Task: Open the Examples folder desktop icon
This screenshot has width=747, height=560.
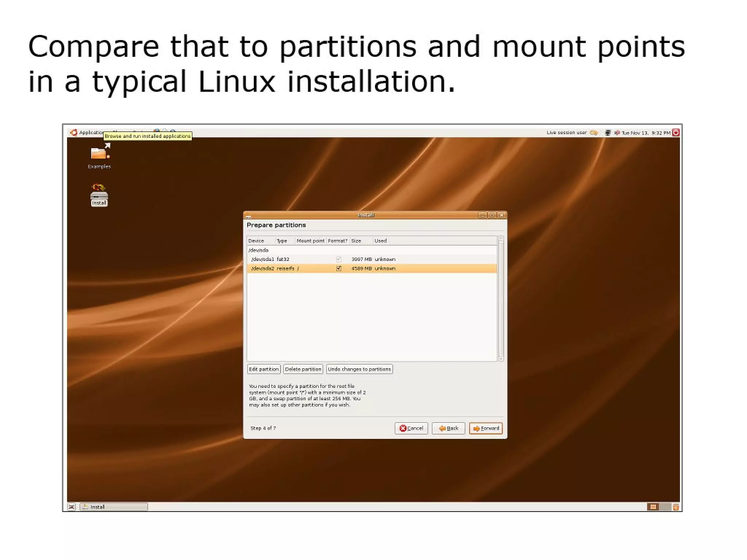Action: [99, 154]
